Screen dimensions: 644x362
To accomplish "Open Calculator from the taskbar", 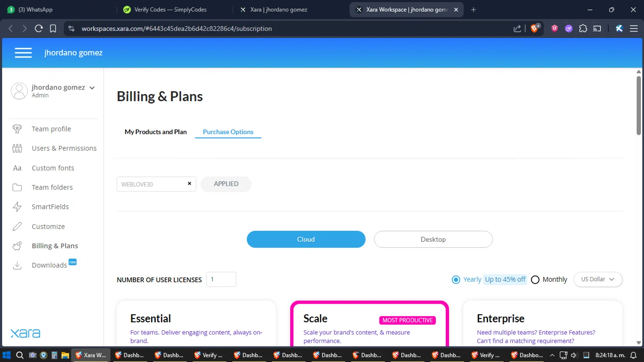I will (x=54, y=355).
